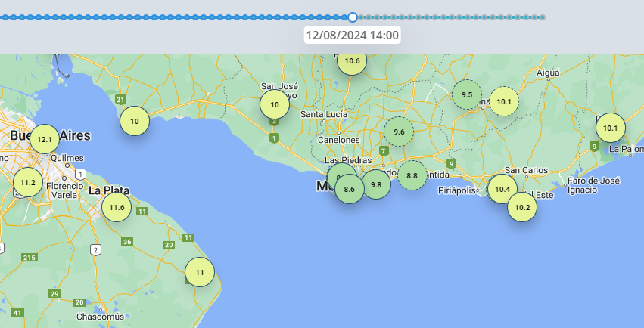
Task: Select the last timeline dot at far right
Action: pos(543,17)
